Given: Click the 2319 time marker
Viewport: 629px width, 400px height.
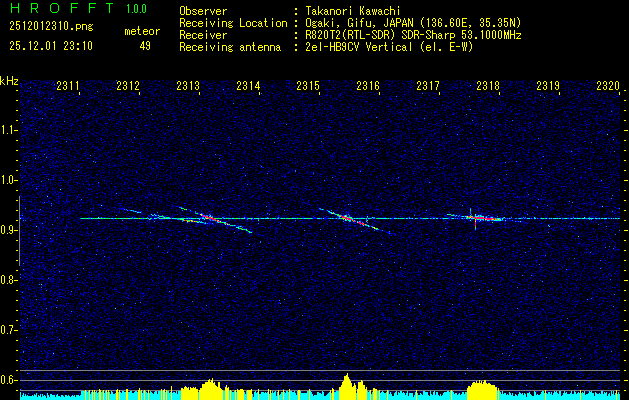Looking at the screenshot, I should point(548,85).
